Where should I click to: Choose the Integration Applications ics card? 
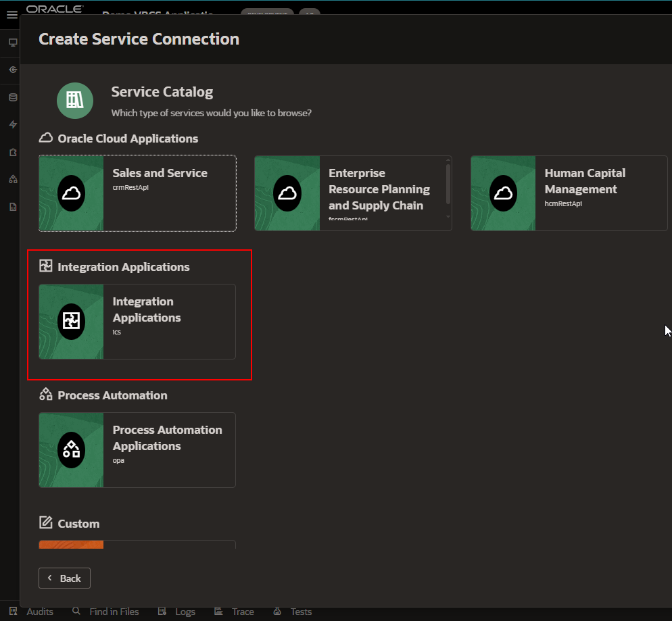(x=137, y=322)
